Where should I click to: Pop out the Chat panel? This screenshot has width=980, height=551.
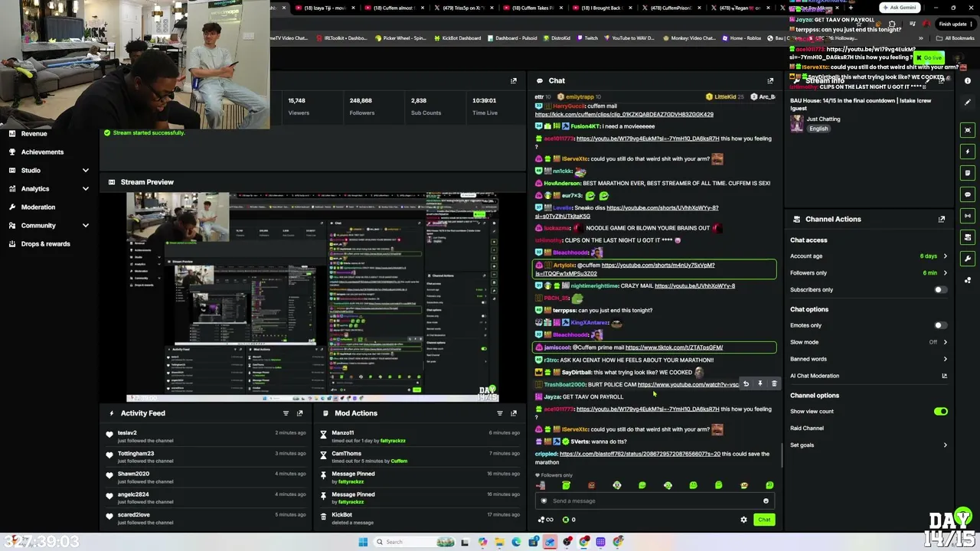tap(770, 80)
